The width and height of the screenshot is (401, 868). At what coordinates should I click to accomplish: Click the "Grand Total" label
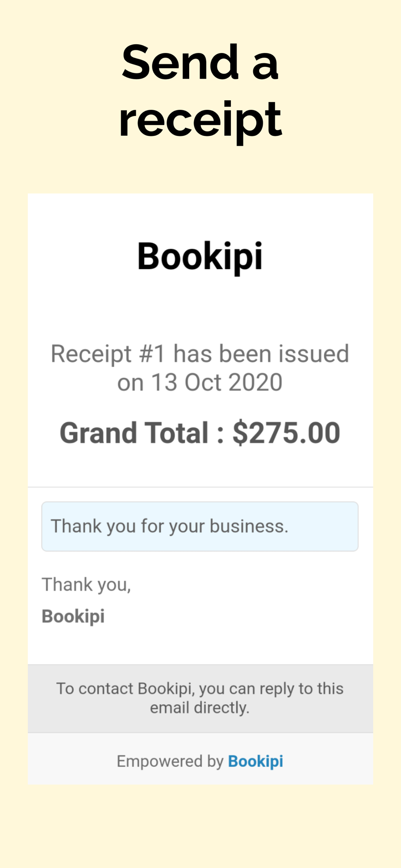[x=134, y=433]
